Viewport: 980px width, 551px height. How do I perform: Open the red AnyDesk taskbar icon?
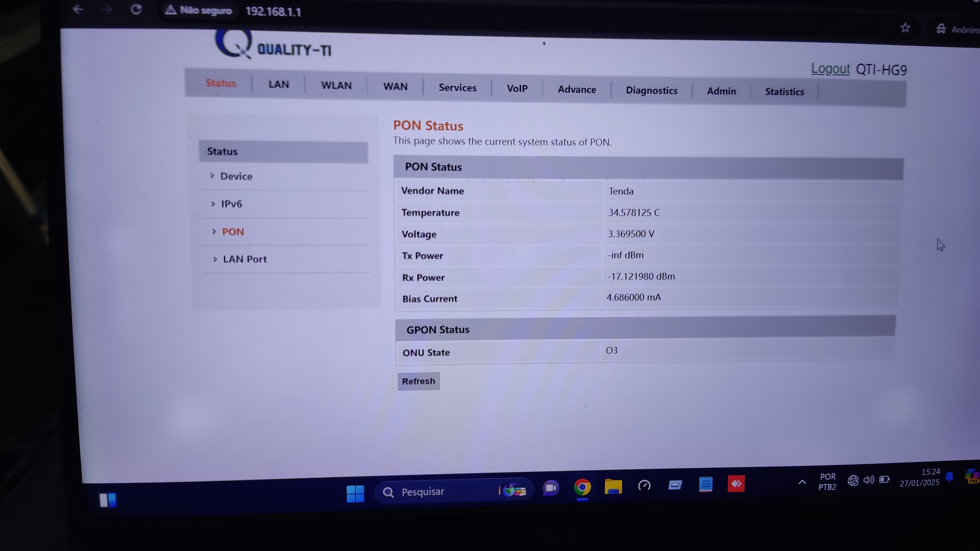[736, 484]
